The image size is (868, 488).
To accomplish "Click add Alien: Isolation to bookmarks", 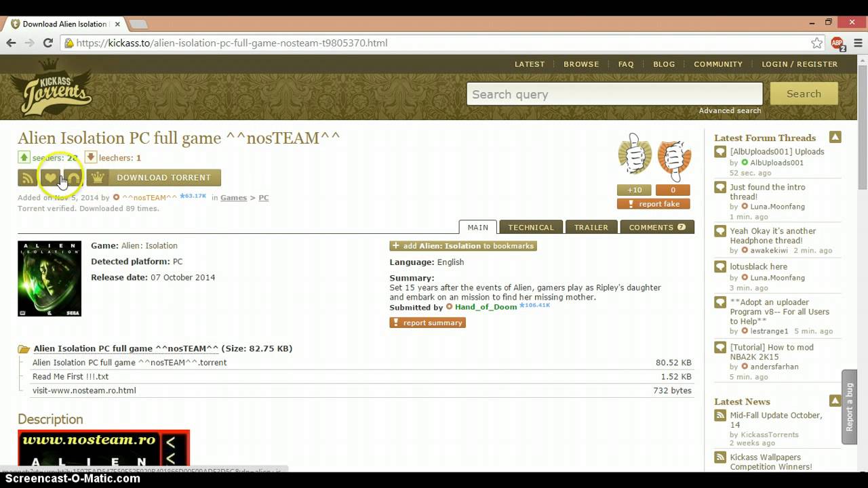I will (x=463, y=246).
